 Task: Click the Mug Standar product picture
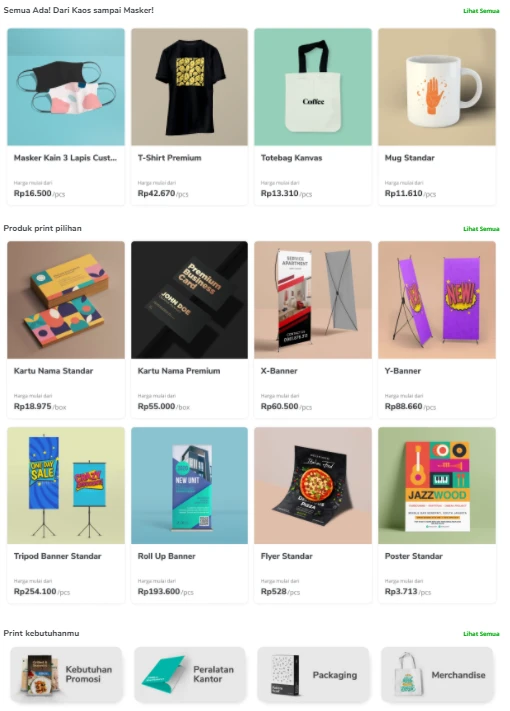coord(437,87)
